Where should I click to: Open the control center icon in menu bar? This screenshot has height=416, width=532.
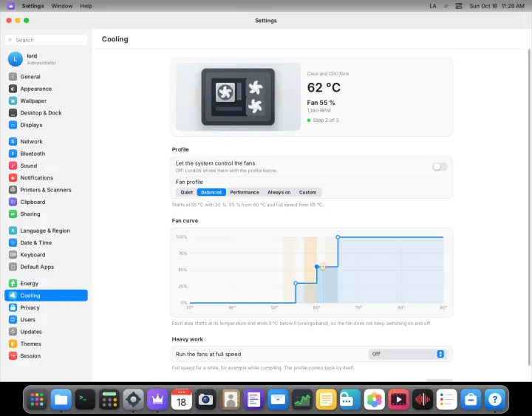tap(459, 6)
